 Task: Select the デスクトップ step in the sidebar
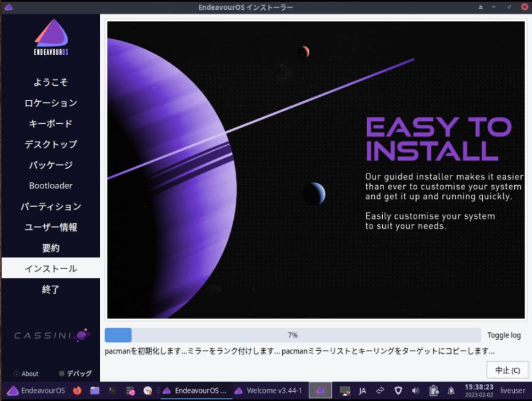[x=50, y=144]
